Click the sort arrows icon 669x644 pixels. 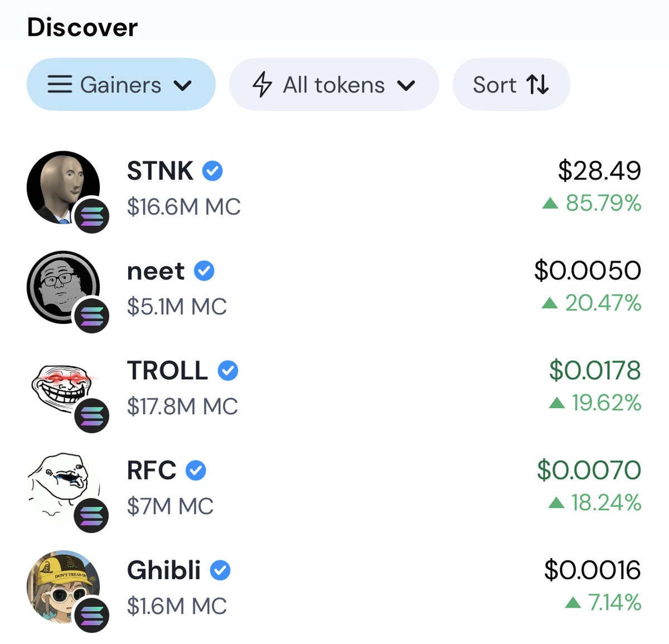click(x=538, y=85)
